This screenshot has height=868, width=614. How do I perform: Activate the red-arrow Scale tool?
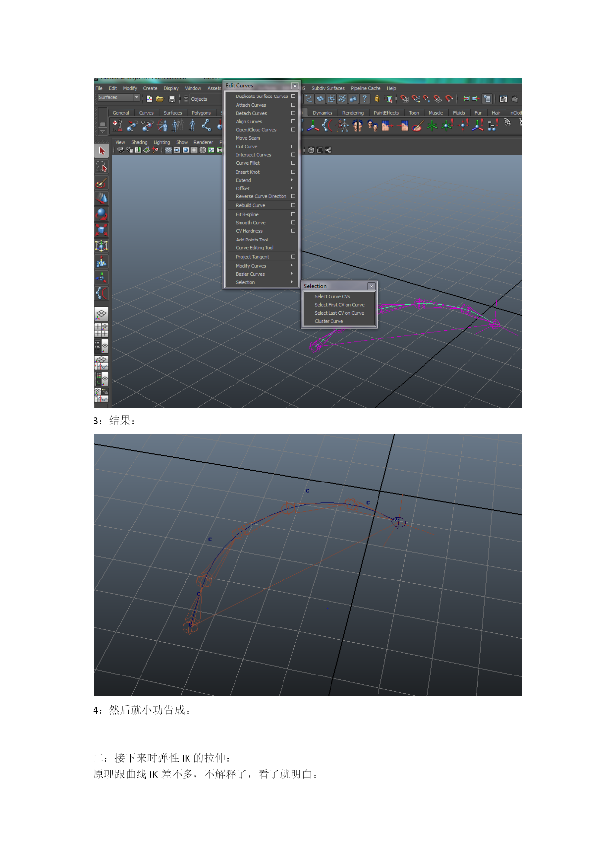pos(102,230)
